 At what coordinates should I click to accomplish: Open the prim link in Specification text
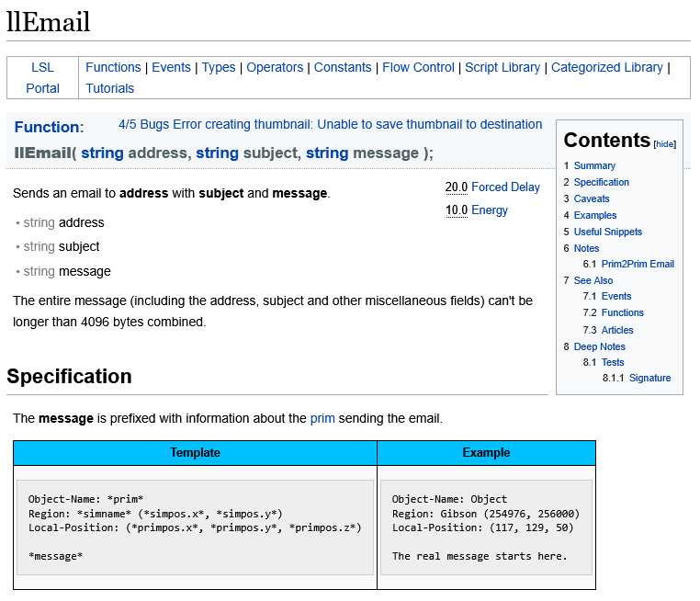coord(322,418)
